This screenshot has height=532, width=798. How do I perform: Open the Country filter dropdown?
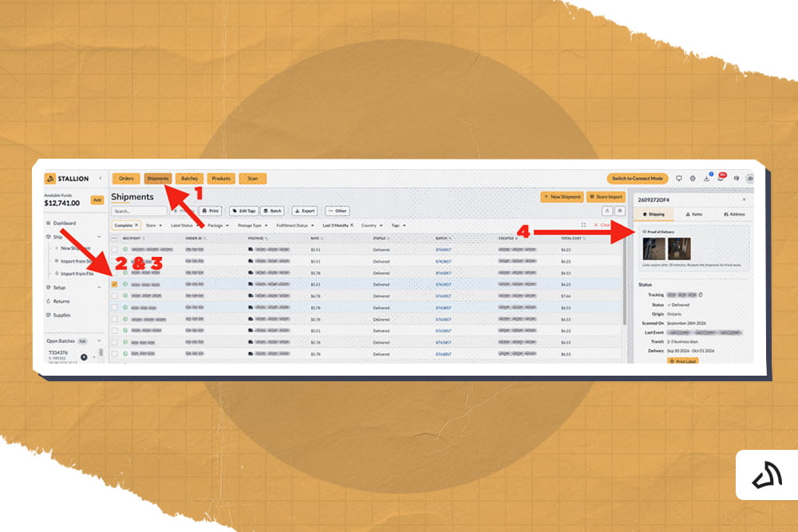pos(372,225)
